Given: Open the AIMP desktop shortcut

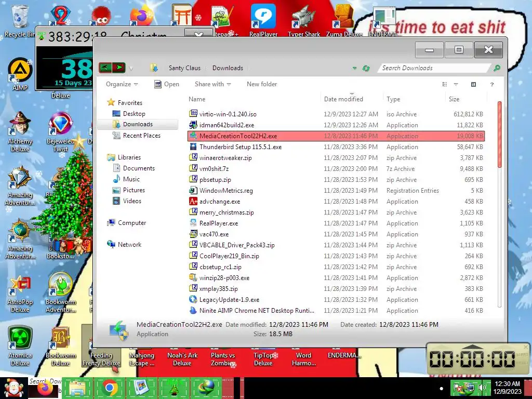Looking at the screenshot, I should click(x=20, y=74).
